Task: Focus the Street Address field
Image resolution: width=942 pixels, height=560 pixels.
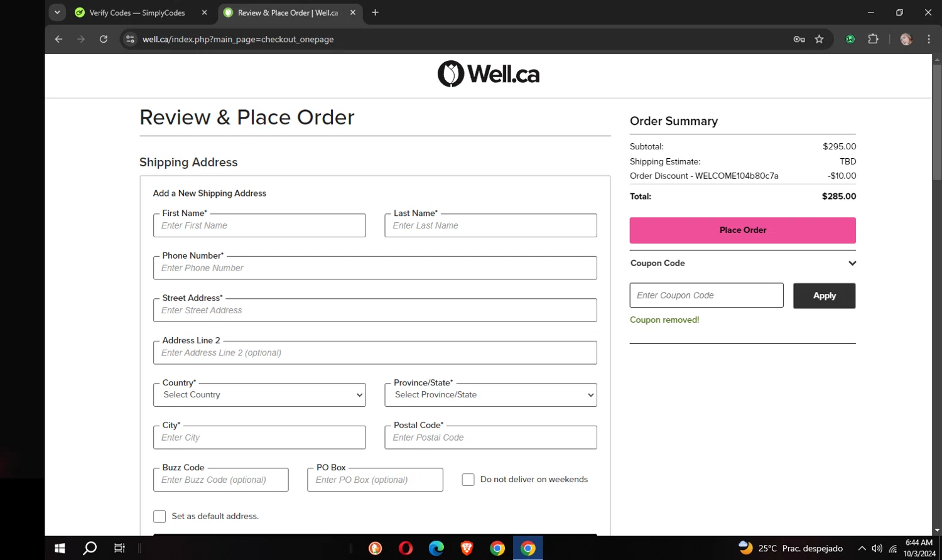Action: [375, 310]
